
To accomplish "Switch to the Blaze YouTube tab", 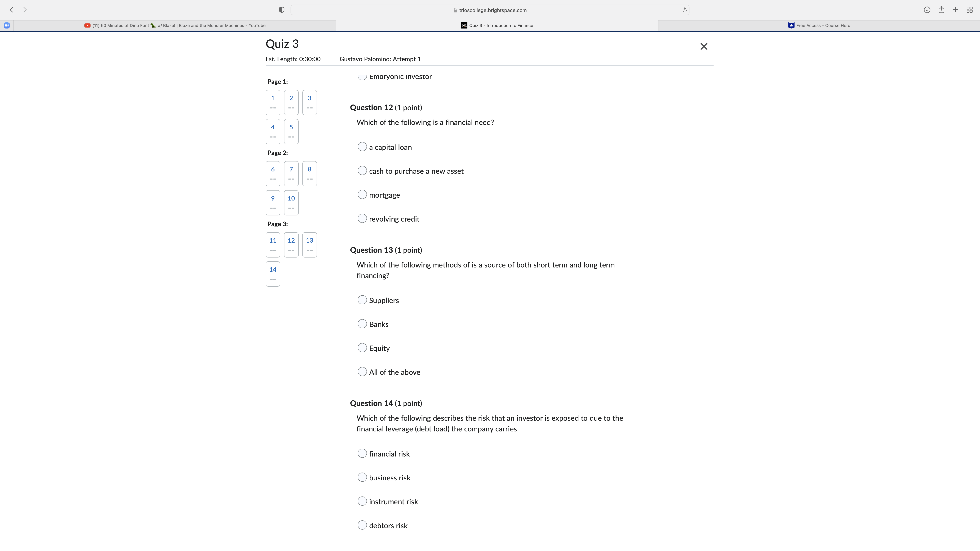I will click(175, 25).
